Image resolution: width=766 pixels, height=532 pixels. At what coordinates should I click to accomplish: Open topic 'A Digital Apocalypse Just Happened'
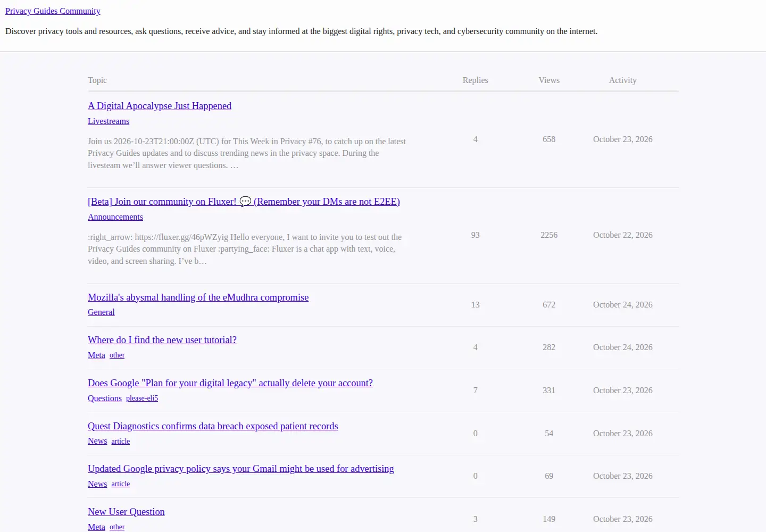tap(160, 106)
